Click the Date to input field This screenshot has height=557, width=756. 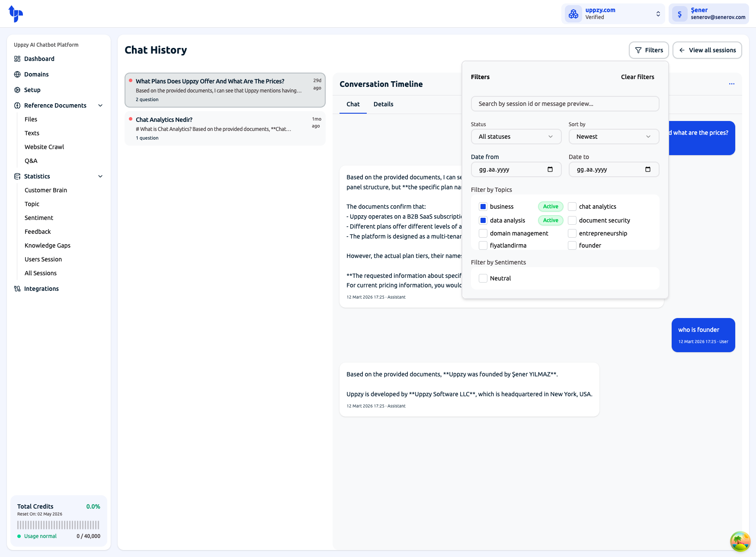[614, 169]
